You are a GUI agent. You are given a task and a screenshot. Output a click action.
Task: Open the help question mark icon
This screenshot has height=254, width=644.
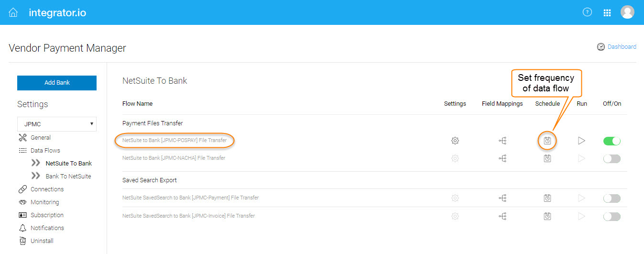click(x=587, y=12)
